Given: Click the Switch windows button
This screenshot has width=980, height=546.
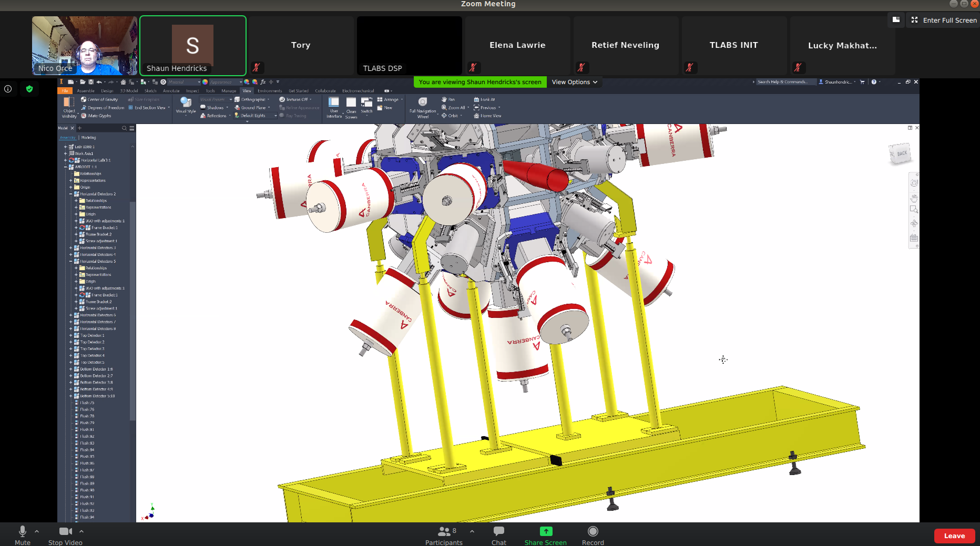Looking at the screenshot, I should (x=367, y=105).
